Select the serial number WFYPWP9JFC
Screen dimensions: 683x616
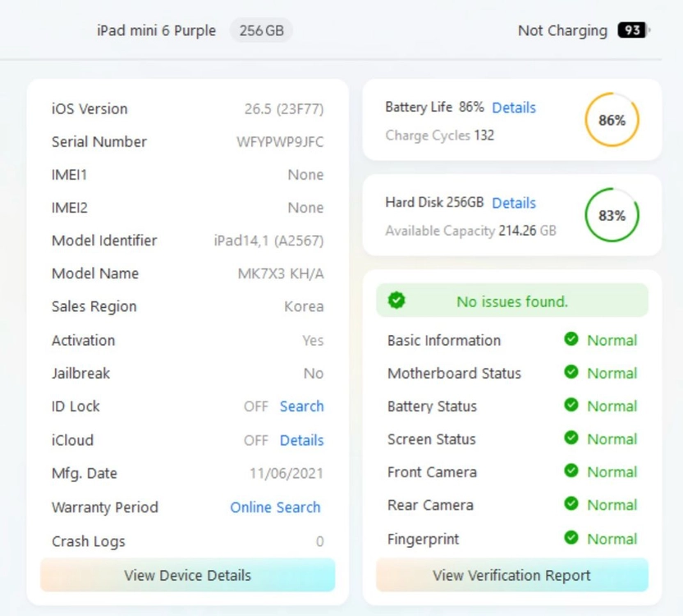pyautogui.click(x=280, y=142)
